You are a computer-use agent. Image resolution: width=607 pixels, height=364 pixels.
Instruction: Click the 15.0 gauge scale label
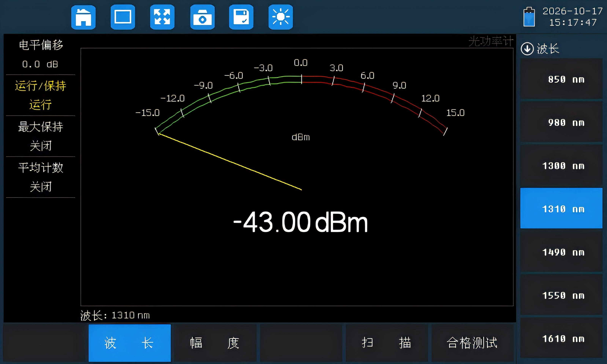pyautogui.click(x=455, y=113)
